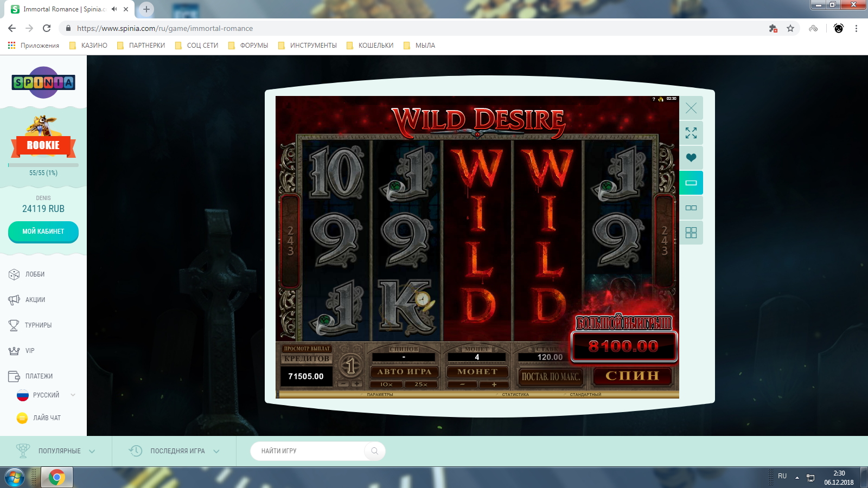This screenshot has height=488, width=868.
Task: Decrease coin size with minus under coin
Action: coord(343,384)
